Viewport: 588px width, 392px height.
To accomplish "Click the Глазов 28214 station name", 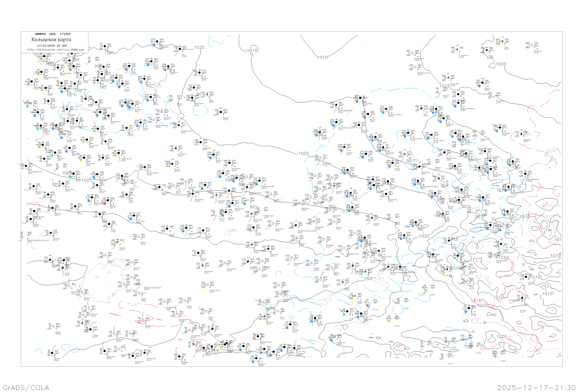I will click(x=127, y=90).
